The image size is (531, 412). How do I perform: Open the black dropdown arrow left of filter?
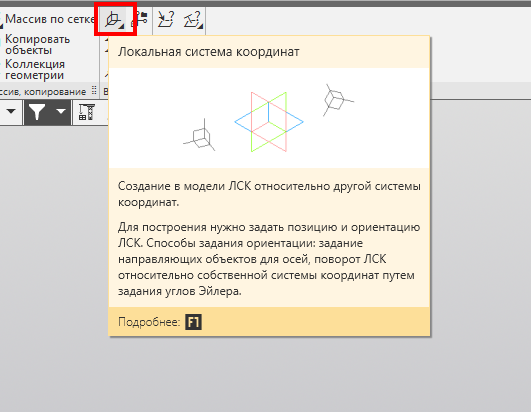pos(11,111)
